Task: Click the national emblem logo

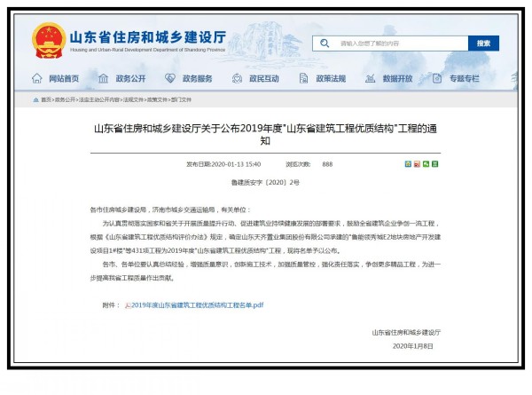Action: click(x=48, y=41)
